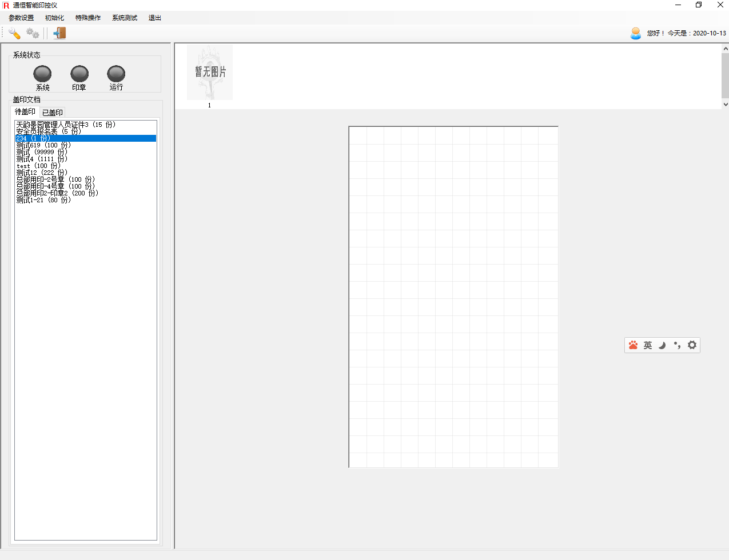Open the 特殊操作 menu
Image resolution: width=729 pixels, height=560 pixels.
[88, 18]
